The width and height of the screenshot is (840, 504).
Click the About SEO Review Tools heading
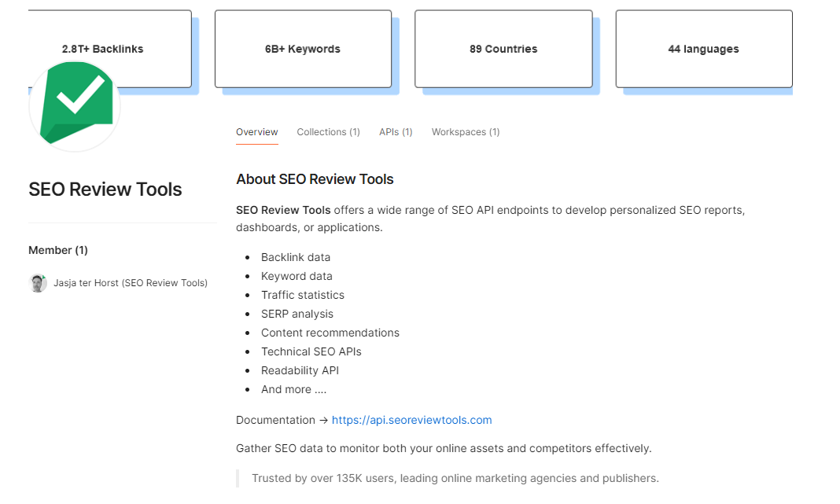(315, 179)
